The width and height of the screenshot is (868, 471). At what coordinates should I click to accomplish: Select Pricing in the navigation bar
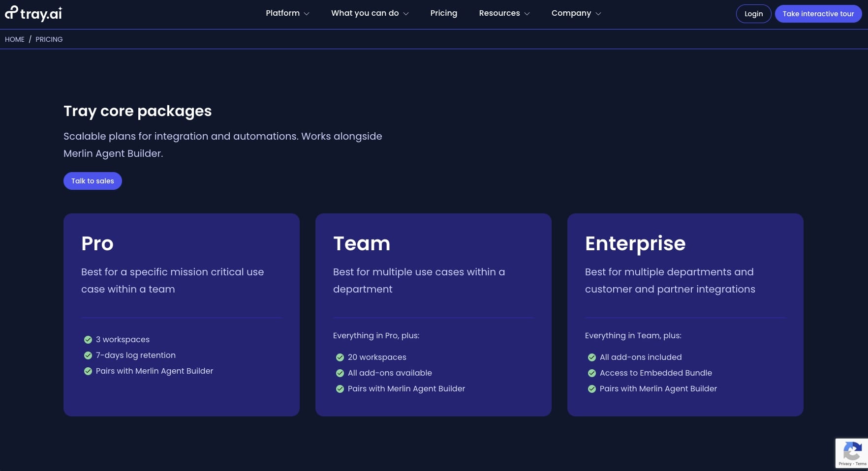tap(443, 13)
